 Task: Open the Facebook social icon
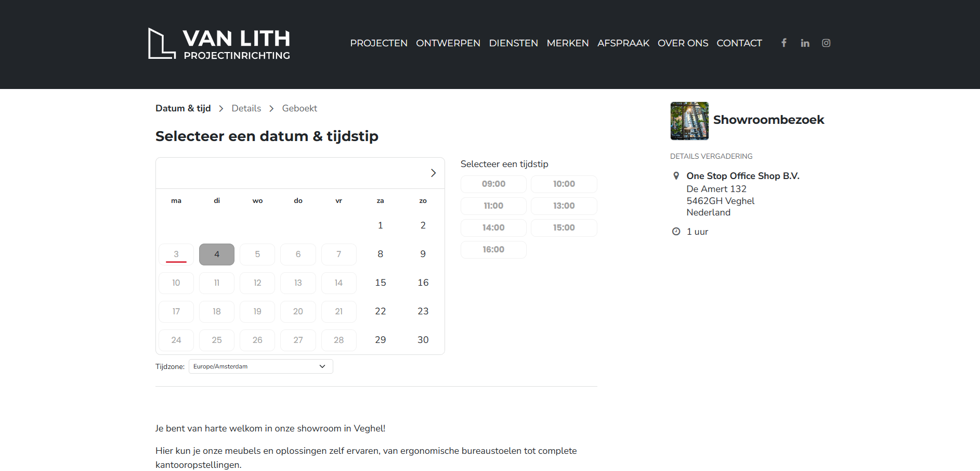pyautogui.click(x=783, y=43)
